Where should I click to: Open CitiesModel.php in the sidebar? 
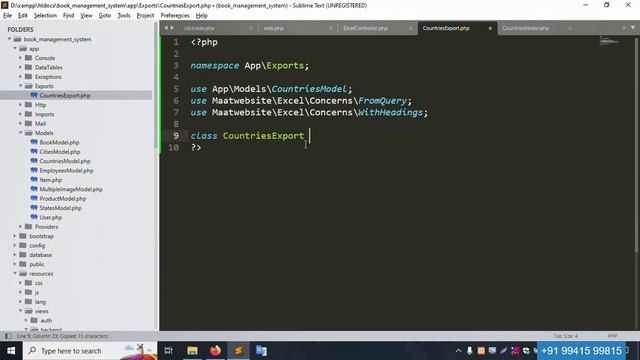[x=60, y=152]
